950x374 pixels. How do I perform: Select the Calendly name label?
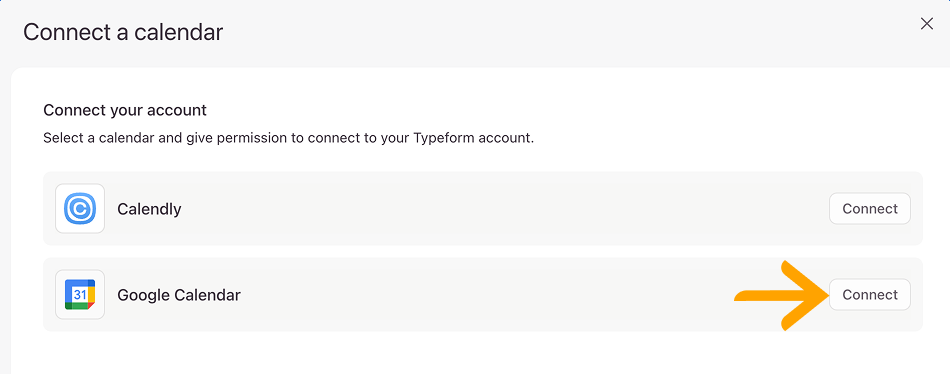tap(149, 209)
